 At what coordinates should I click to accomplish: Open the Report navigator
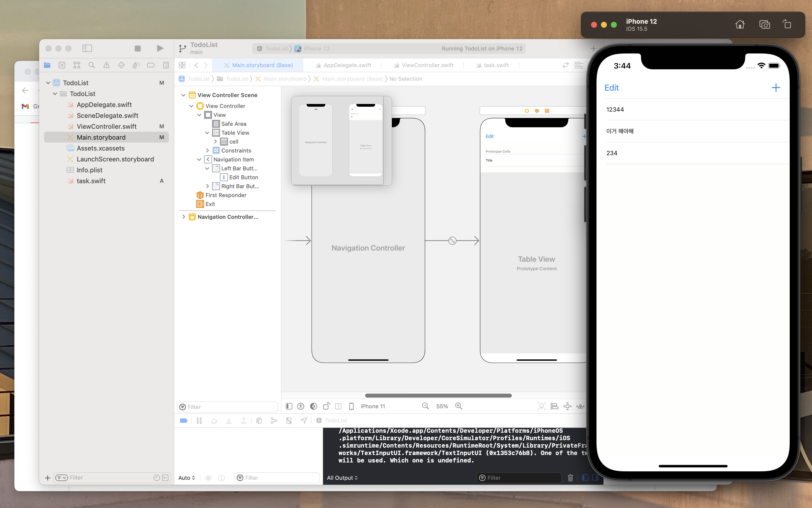tap(166, 65)
